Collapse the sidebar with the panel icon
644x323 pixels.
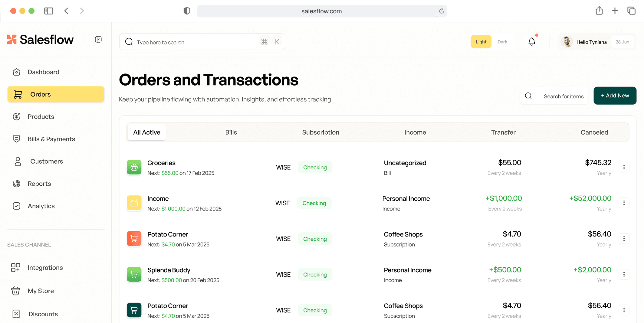tap(98, 40)
